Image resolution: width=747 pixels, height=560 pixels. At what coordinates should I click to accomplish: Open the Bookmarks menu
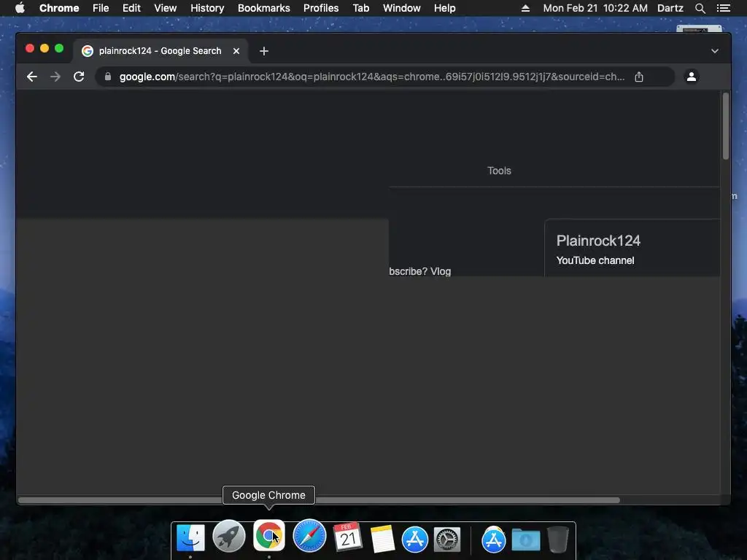264,8
